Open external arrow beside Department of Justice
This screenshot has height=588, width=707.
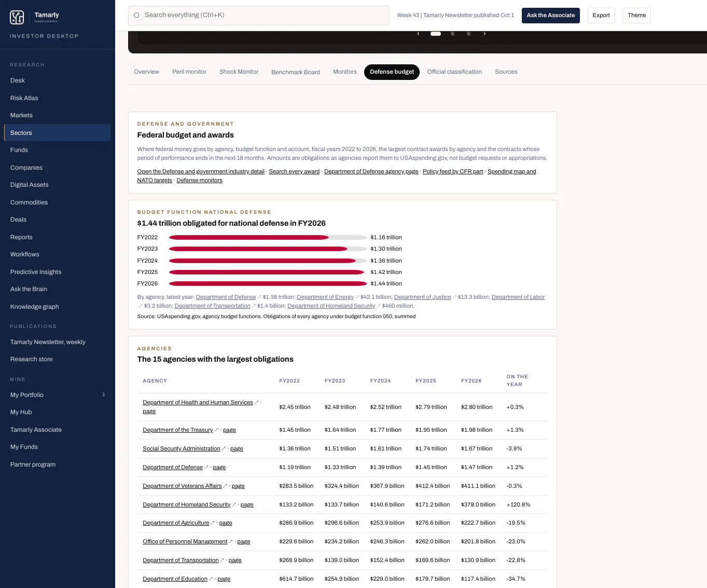click(x=454, y=297)
